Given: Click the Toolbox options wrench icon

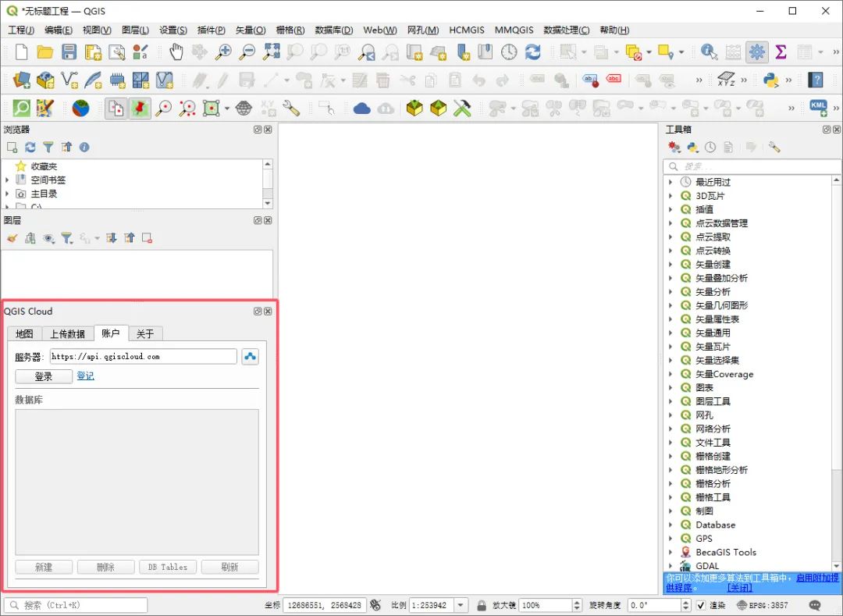Looking at the screenshot, I should 774,148.
